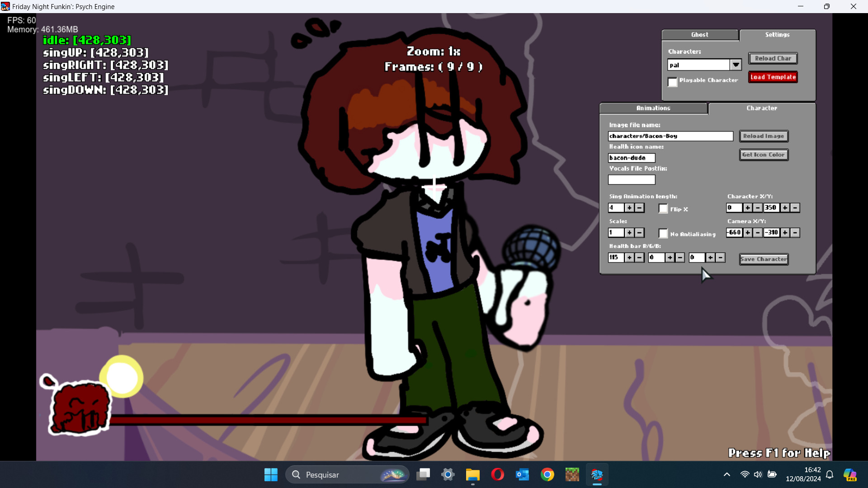Increase Character X with plus button
Image resolution: width=868 pixels, height=488 pixels.
pos(748,208)
